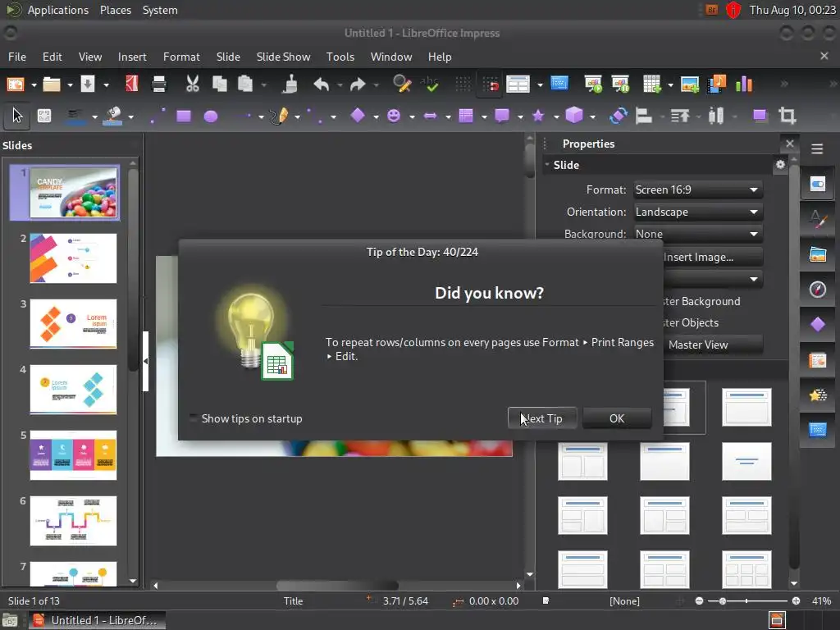The image size is (840, 630).
Task: Click OK to dismiss tip dialog
Action: [x=617, y=418]
